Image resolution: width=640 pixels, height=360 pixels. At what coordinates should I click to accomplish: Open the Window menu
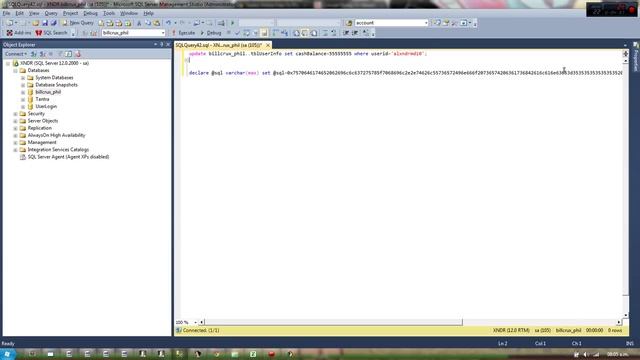pos(129,13)
